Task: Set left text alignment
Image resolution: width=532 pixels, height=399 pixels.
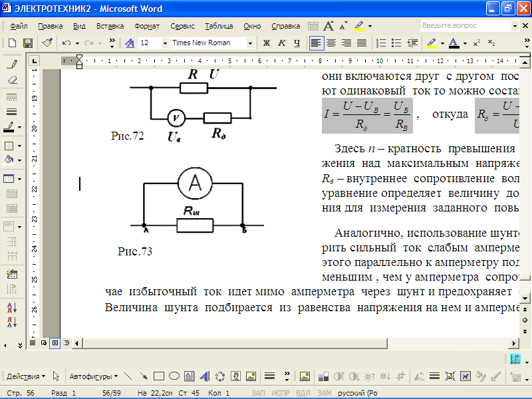Action: pos(317,43)
